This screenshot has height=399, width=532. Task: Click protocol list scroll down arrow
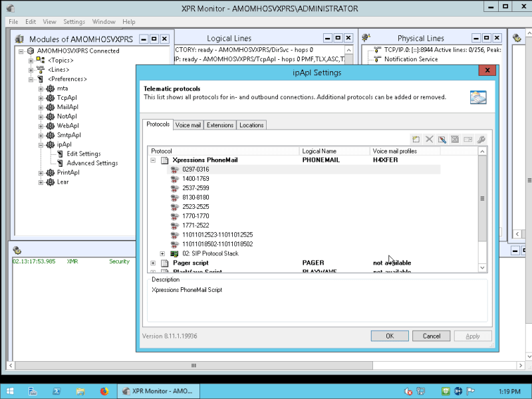coord(482,268)
